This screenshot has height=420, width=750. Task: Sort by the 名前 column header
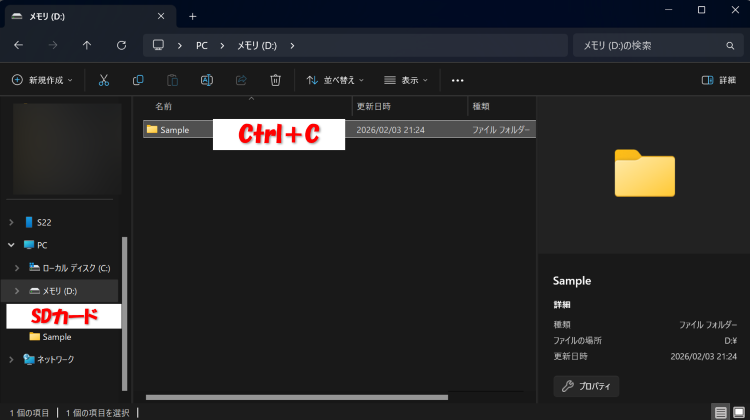pos(164,106)
